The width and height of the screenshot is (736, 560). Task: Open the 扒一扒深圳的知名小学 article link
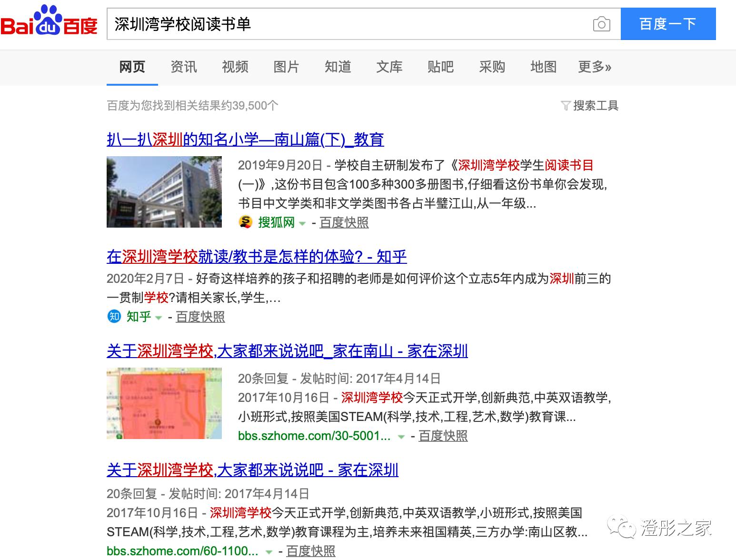coord(246,140)
